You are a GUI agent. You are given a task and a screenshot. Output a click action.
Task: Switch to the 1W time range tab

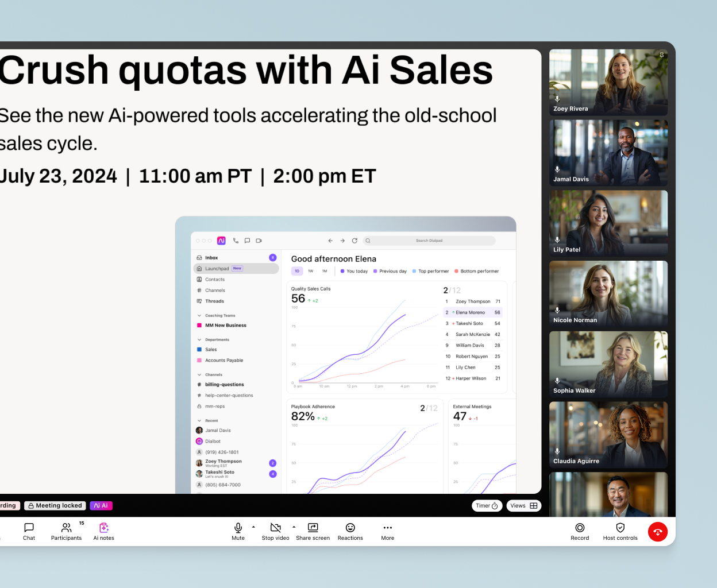click(310, 270)
